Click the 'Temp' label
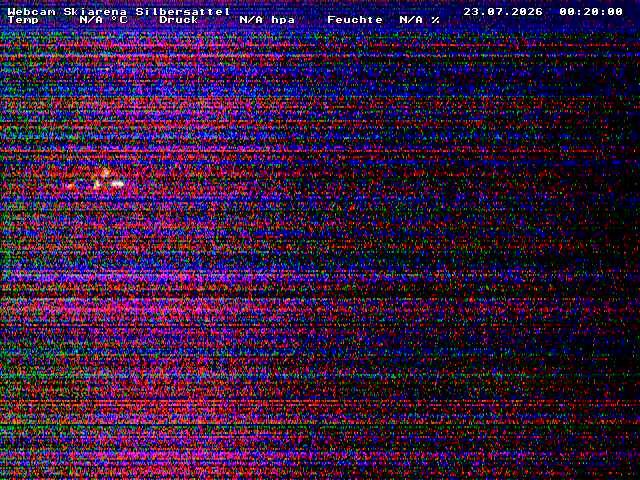640x480 pixels. coord(23,20)
